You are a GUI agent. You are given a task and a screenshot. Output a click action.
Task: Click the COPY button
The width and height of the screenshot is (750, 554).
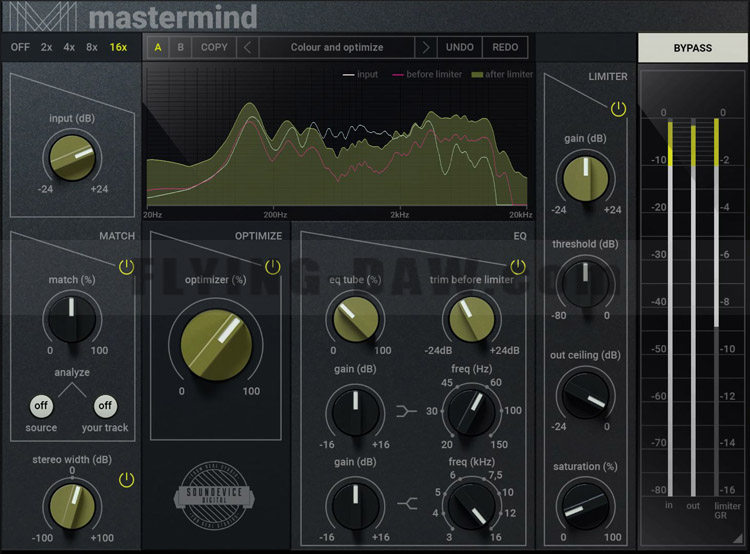coord(214,47)
